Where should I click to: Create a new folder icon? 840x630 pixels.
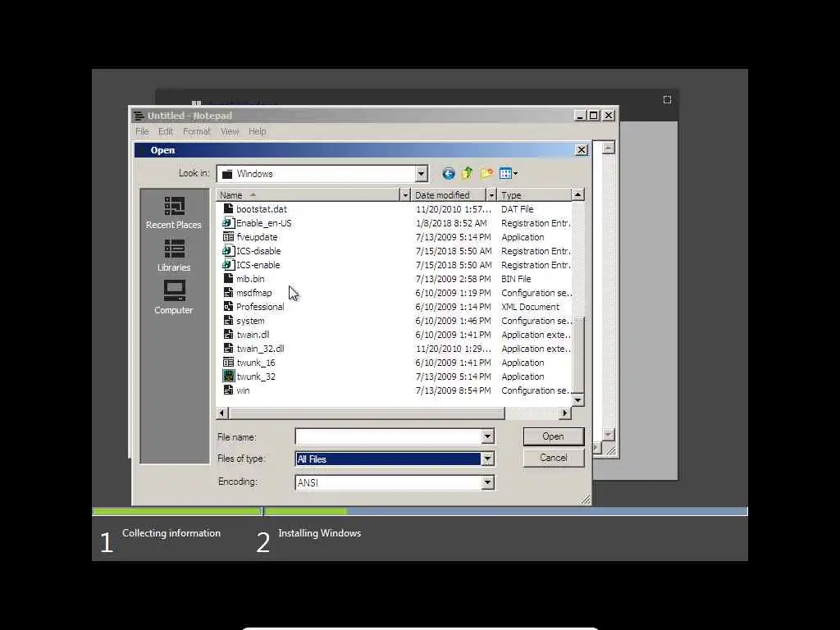pos(486,173)
